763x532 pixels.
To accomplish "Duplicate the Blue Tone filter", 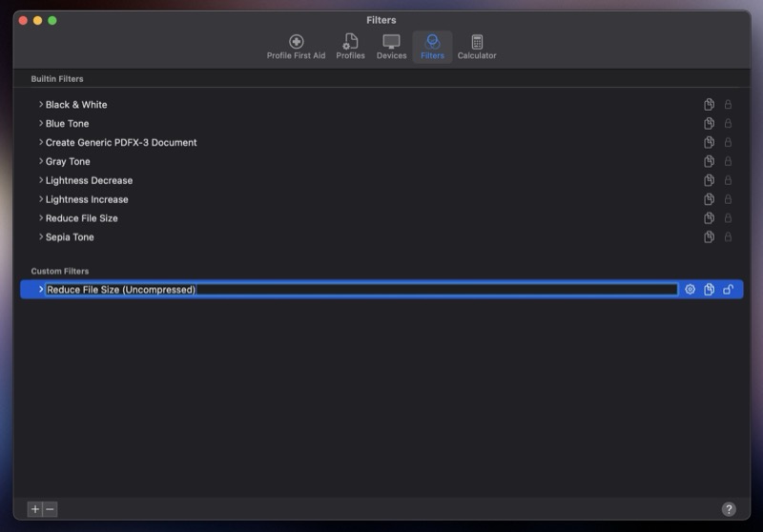I will click(709, 123).
